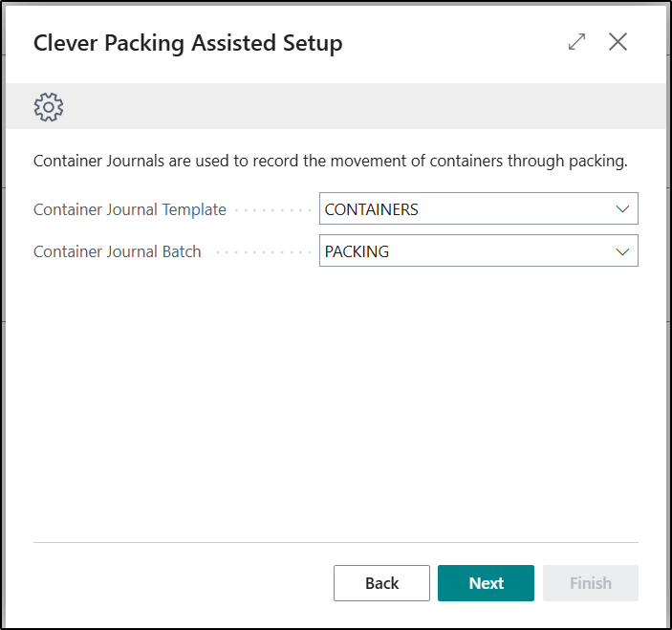Viewport: 672px width, 630px height.
Task: Click the Clever Packing Assisted Setup title
Action: click(187, 43)
